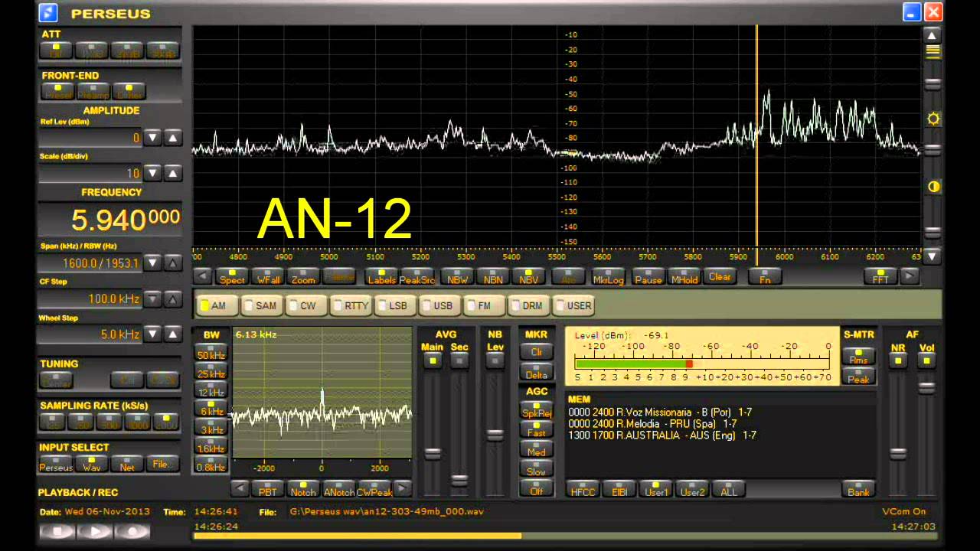
Task: Toggle the NBV noise blanker
Action: coord(529,276)
